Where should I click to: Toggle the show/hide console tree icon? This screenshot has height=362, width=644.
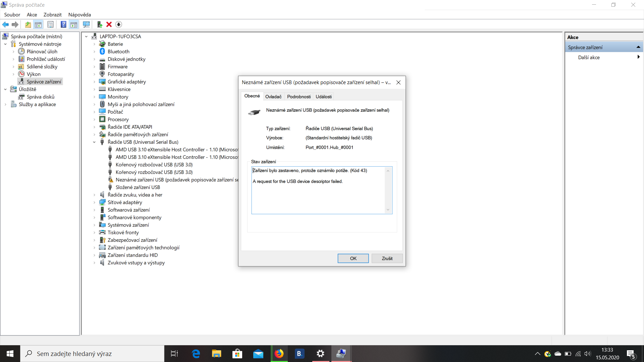click(38, 24)
